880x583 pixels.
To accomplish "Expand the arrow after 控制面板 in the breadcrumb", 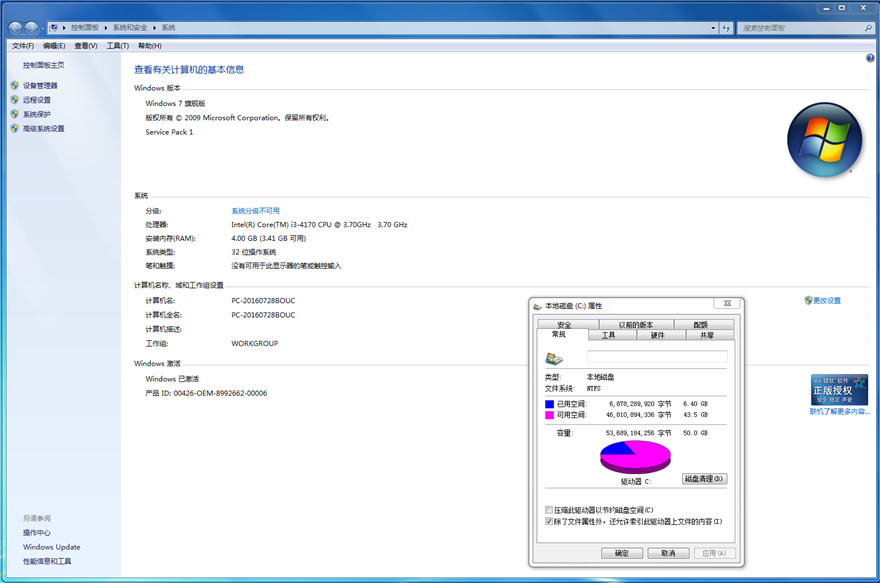I will pyautogui.click(x=106, y=27).
